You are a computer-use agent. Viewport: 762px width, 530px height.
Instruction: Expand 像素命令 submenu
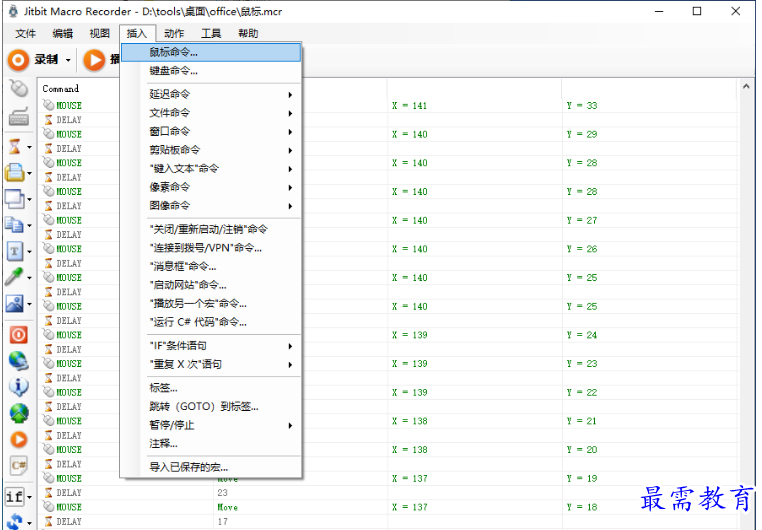pyautogui.click(x=211, y=187)
